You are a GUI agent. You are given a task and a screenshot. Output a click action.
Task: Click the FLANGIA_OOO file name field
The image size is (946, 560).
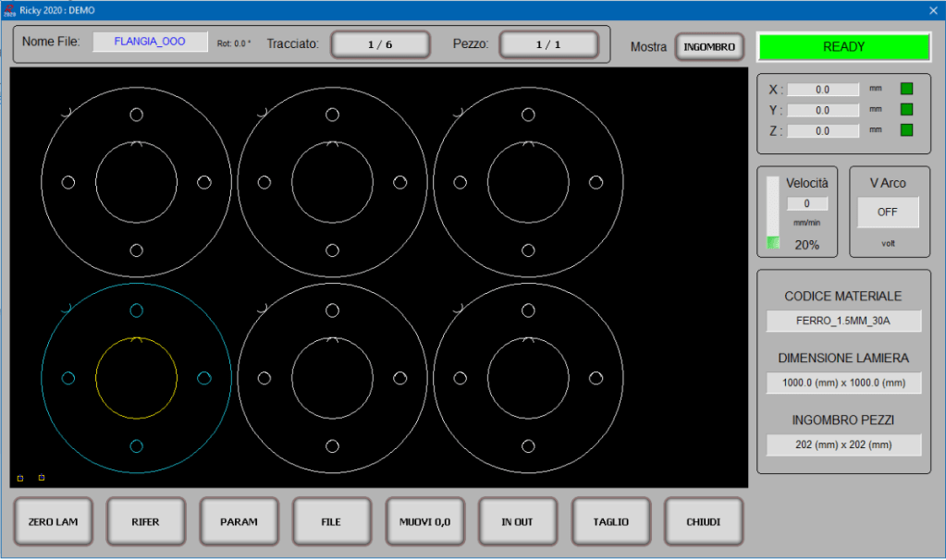[x=150, y=42]
